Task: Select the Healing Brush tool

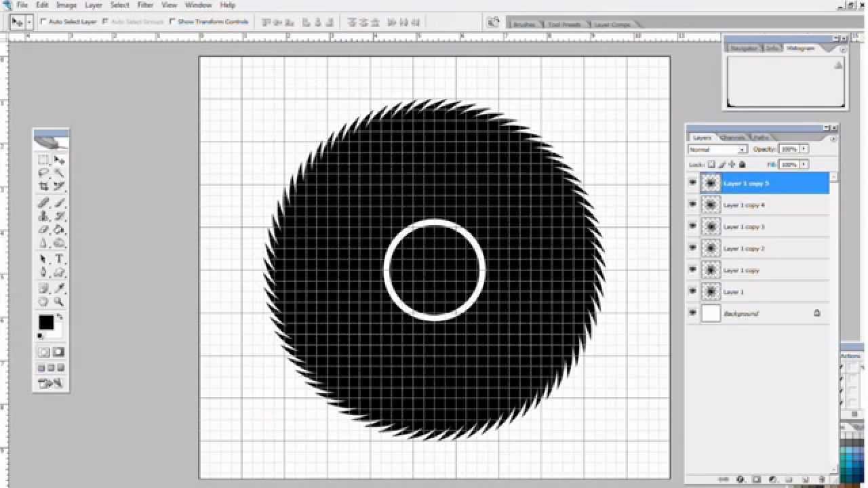Action: tap(43, 203)
